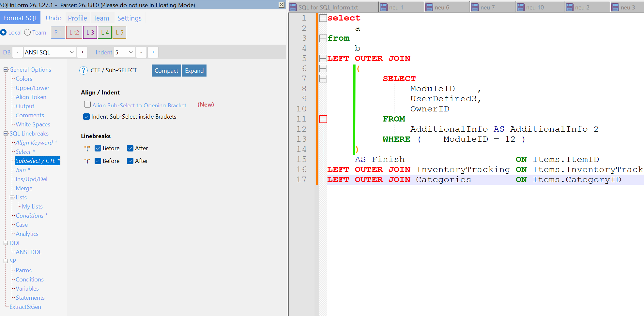
Task: Select the green L 4 profile swatch
Action: click(x=105, y=33)
